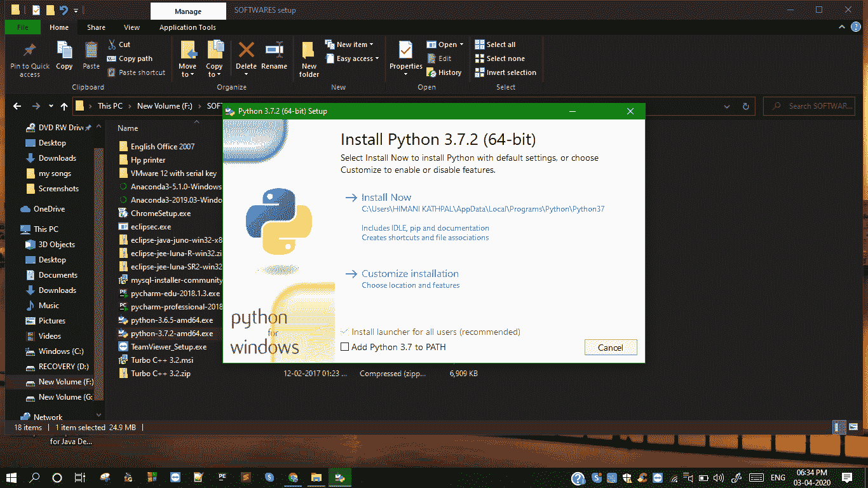868x488 pixels.
Task: Select 3D Objects in the navigation pane
Action: (x=57, y=245)
